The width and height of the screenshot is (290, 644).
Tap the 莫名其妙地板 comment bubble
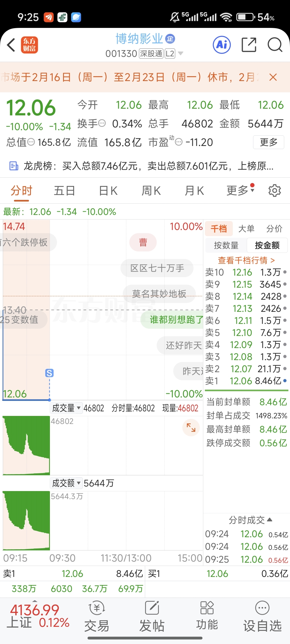pyautogui.click(x=159, y=294)
